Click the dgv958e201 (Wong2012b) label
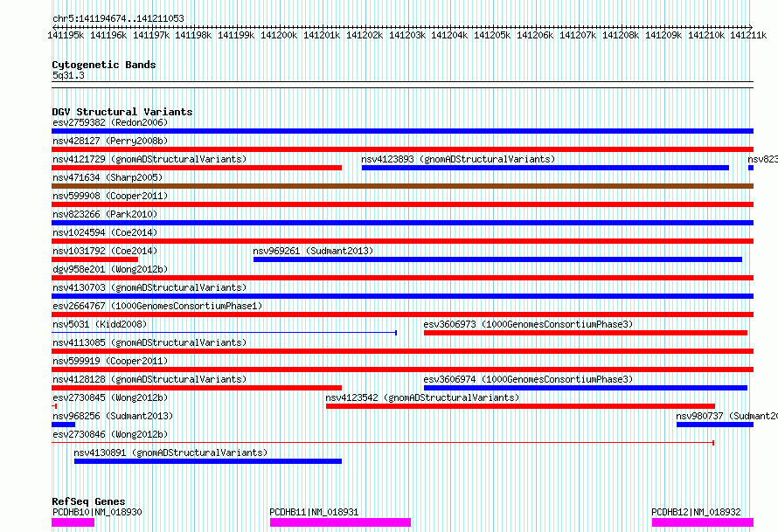Viewport: 778px width, 532px height. click(110, 269)
